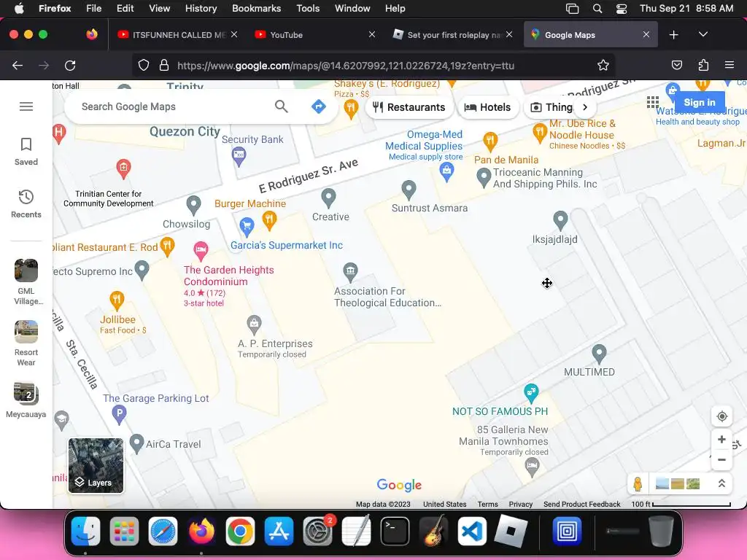Open Saved places in sidebar
This screenshot has width=747, height=560.
[26, 152]
